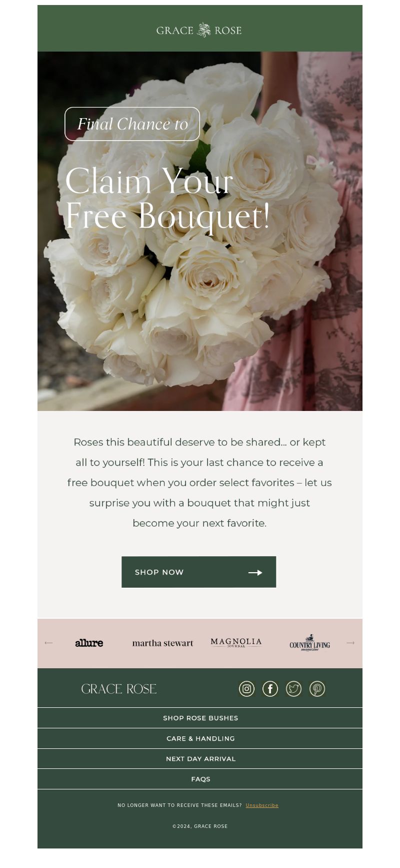400x868 pixels.
Task: Open the FAQs footer link
Action: pyautogui.click(x=200, y=779)
